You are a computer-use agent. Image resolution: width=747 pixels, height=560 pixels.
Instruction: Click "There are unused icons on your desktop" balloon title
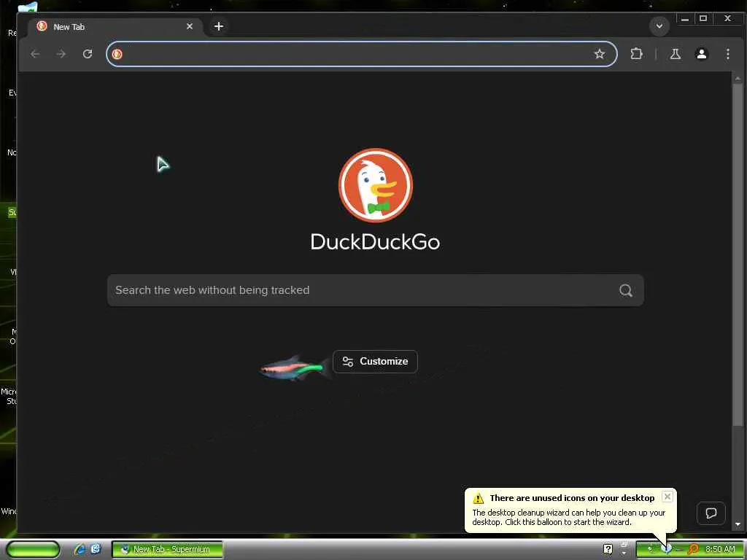pyautogui.click(x=572, y=497)
